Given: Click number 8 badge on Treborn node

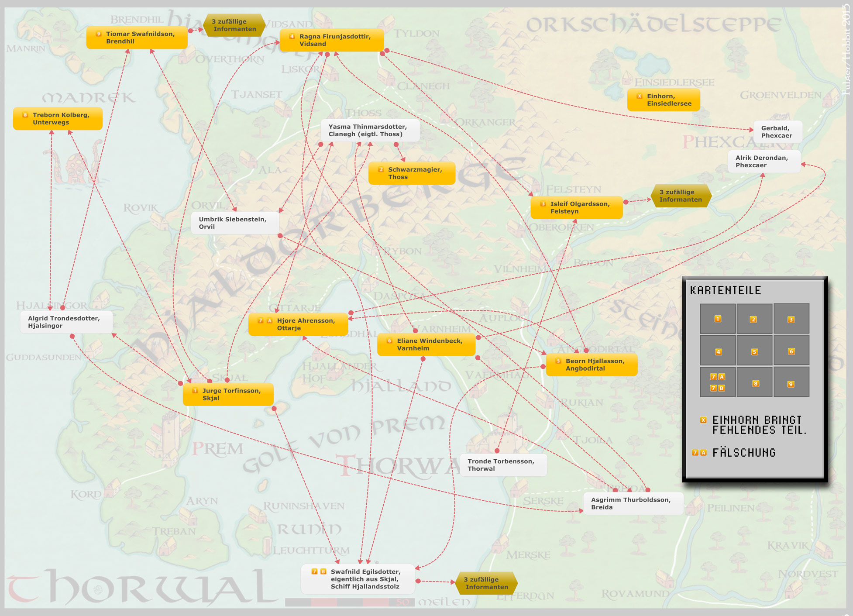Looking at the screenshot, I should pyautogui.click(x=25, y=115).
